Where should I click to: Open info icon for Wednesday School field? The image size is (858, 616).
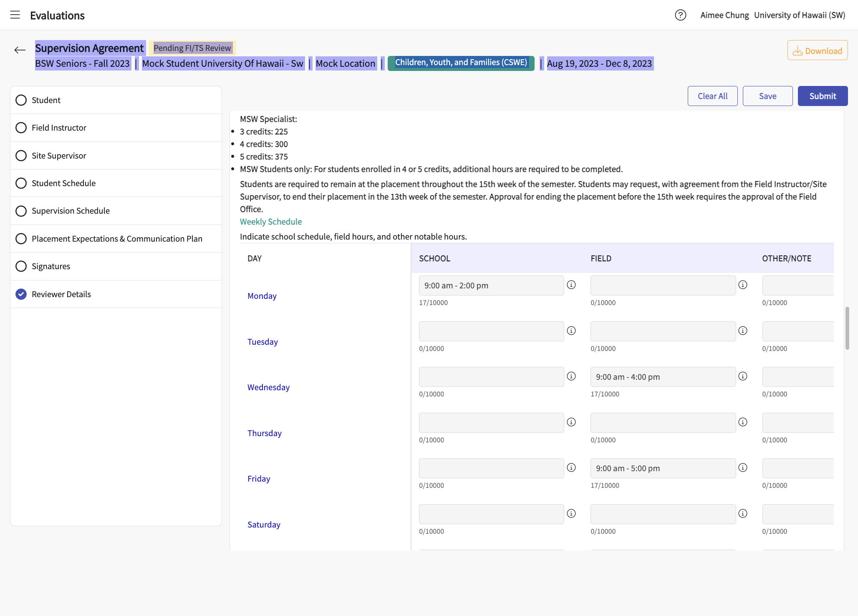point(571,376)
